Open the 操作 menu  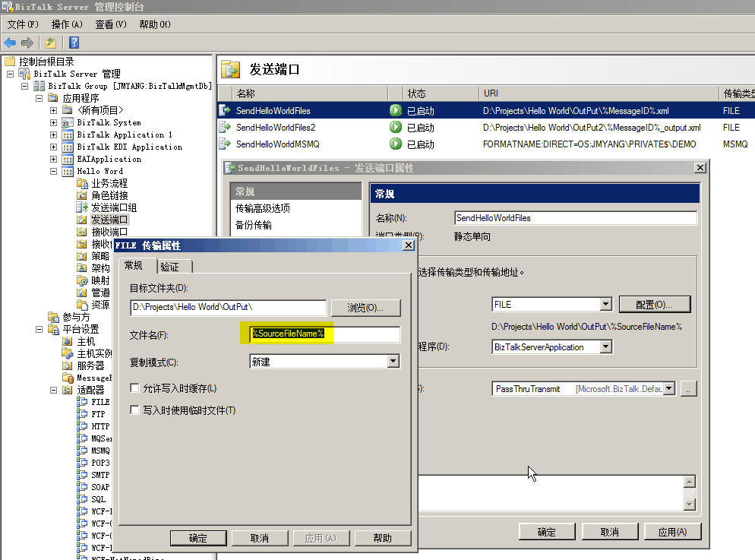67,24
